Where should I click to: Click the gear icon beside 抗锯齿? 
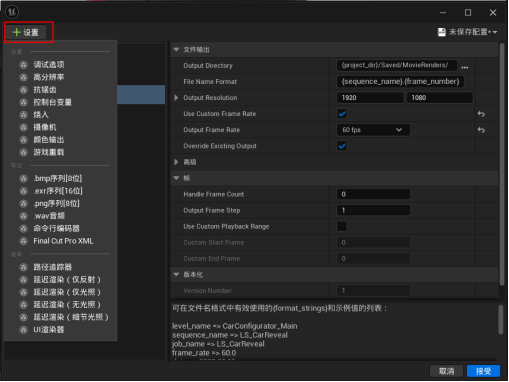coord(23,90)
